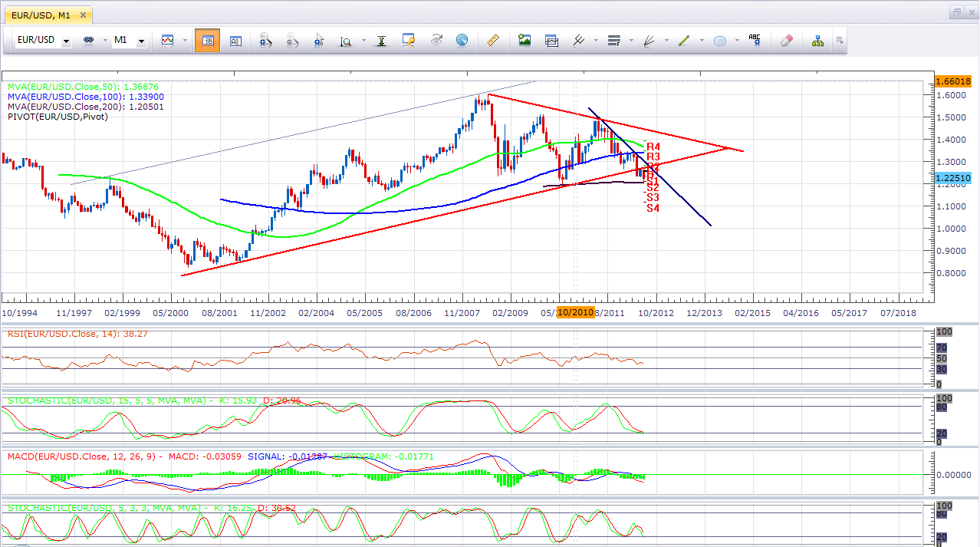Click the MVA 200 indicator label 1.20501
980x547 pixels.
click(86, 107)
